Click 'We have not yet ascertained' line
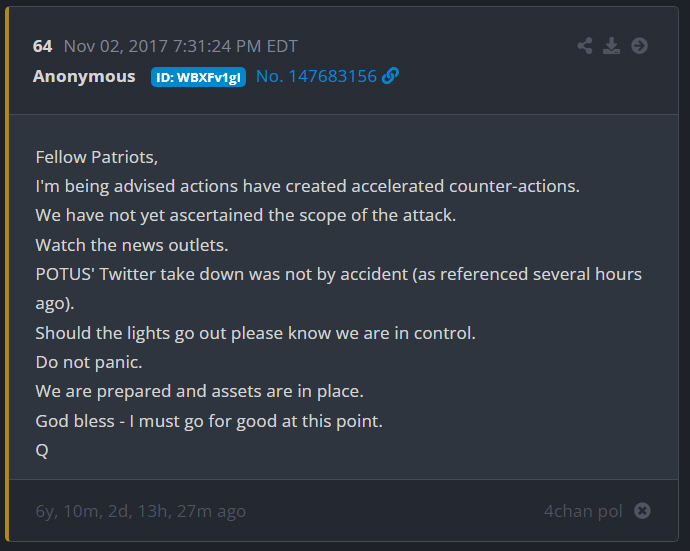Image resolution: width=690 pixels, height=551 pixels. coord(246,216)
